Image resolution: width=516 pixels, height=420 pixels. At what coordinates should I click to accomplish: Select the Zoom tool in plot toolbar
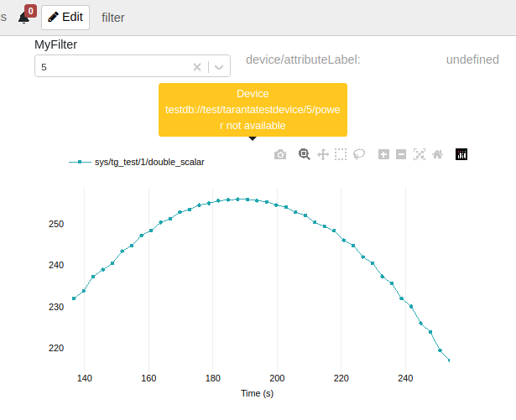304,154
